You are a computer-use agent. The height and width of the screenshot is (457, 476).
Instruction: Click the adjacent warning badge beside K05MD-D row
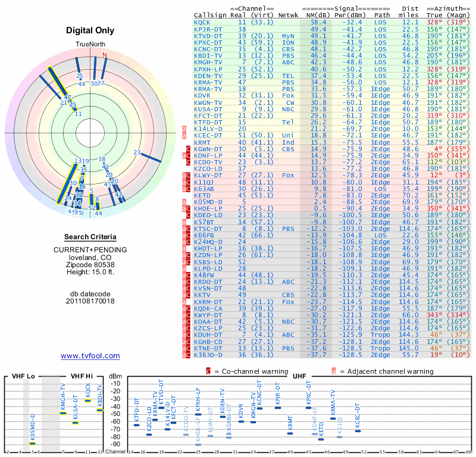(x=184, y=202)
